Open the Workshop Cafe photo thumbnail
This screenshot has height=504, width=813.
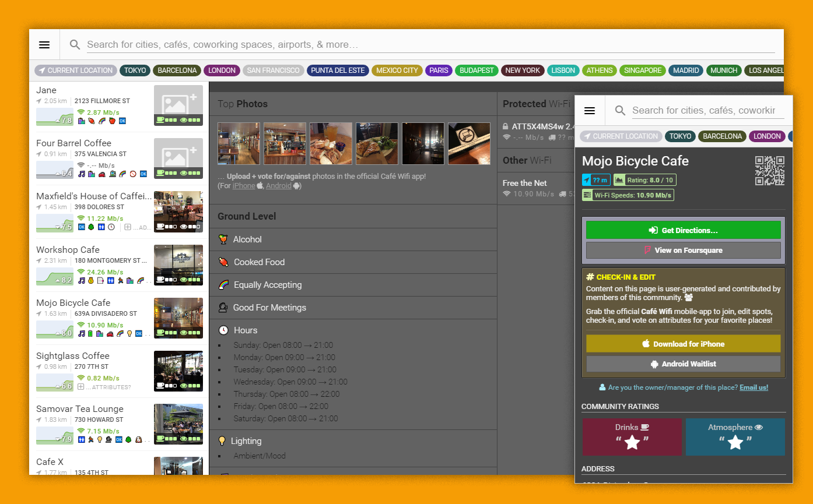pos(178,265)
